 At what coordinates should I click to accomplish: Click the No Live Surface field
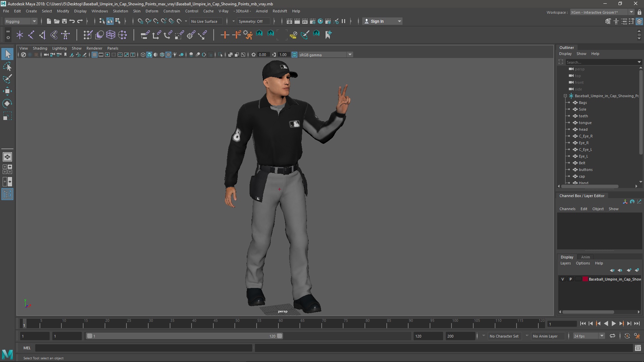point(207,21)
